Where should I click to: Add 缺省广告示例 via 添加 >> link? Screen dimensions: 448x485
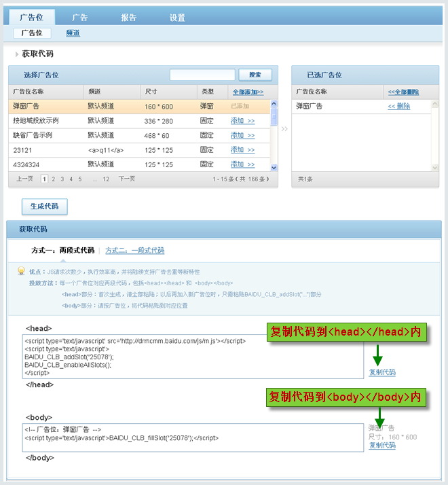pos(243,135)
